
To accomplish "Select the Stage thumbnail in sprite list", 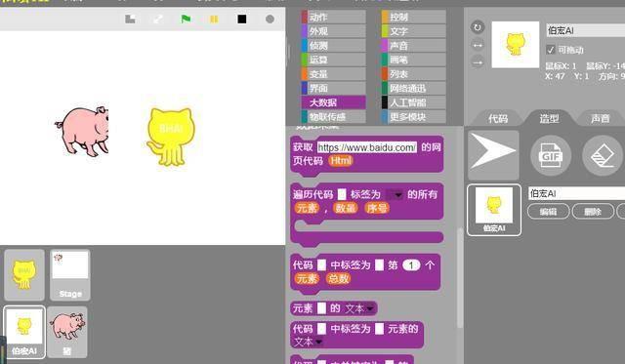I will pyautogui.click(x=70, y=275).
